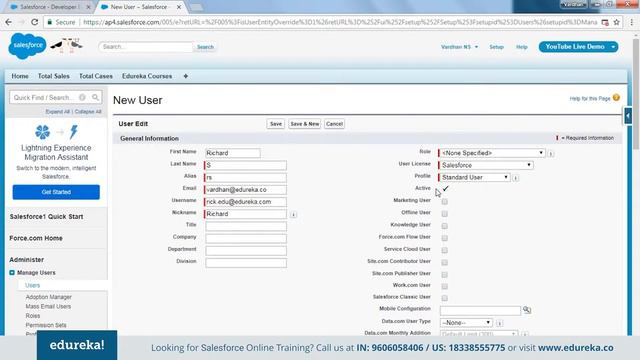
Task: Switch to Salesforce Developer browser tab
Action: pyautogui.click(x=49, y=7)
